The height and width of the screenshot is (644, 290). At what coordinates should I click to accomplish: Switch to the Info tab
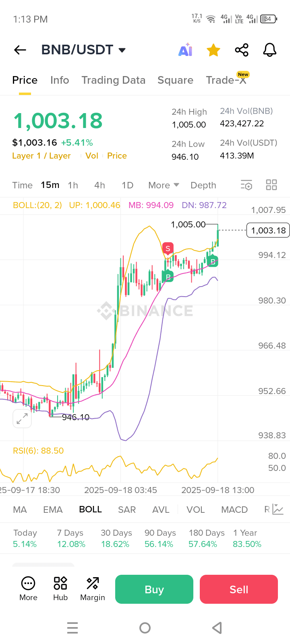[x=60, y=80]
